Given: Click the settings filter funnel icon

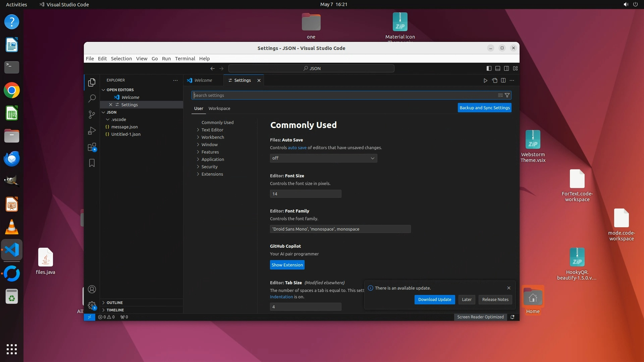Looking at the screenshot, I should (507, 96).
